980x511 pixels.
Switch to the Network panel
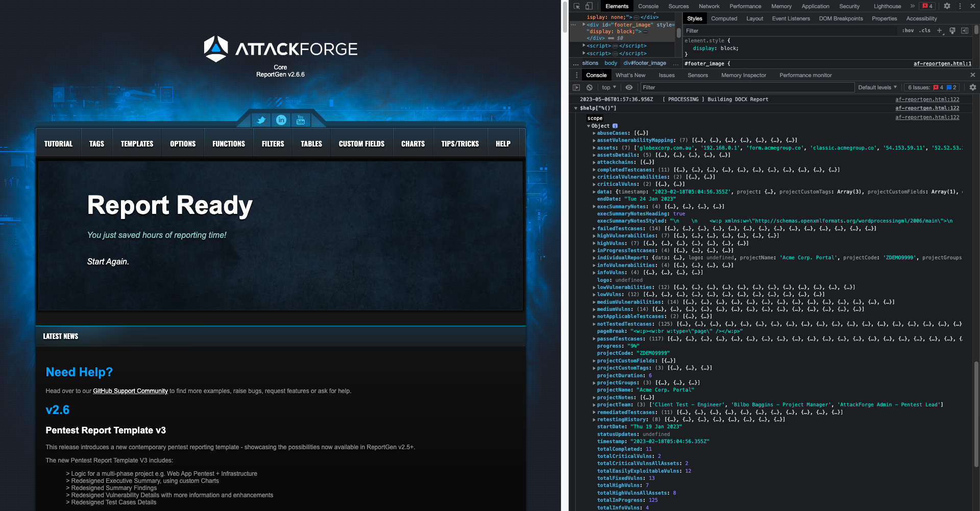click(x=709, y=6)
